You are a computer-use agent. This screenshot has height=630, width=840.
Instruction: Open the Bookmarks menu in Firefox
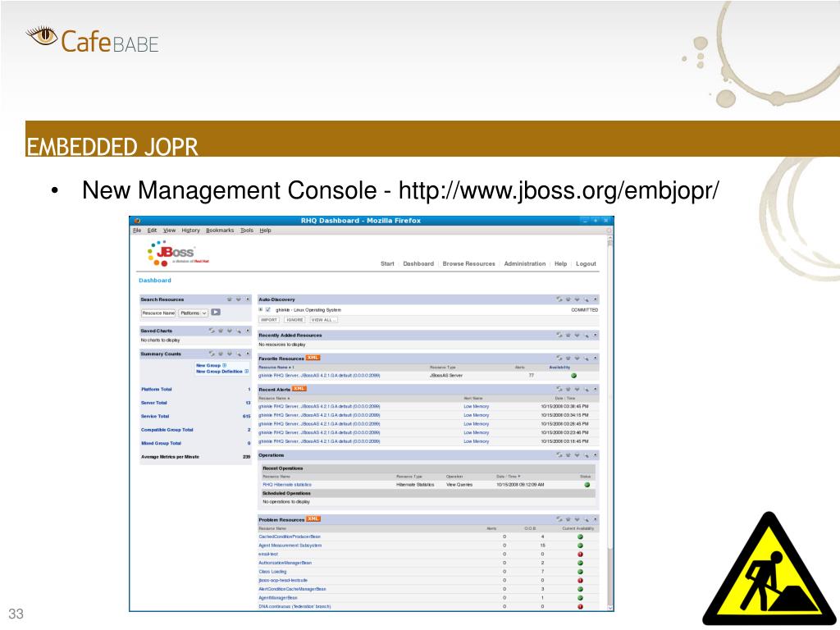tap(220, 231)
